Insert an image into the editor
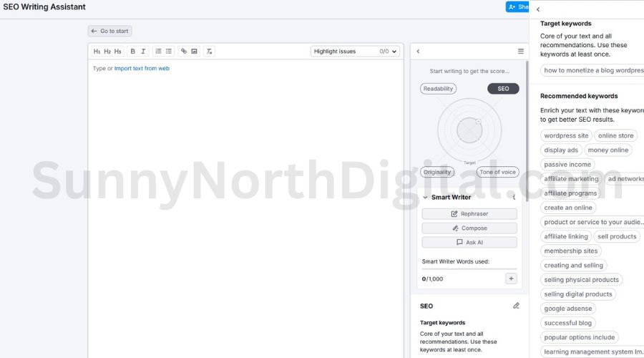The image size is (644, 358). coord(194,52)
